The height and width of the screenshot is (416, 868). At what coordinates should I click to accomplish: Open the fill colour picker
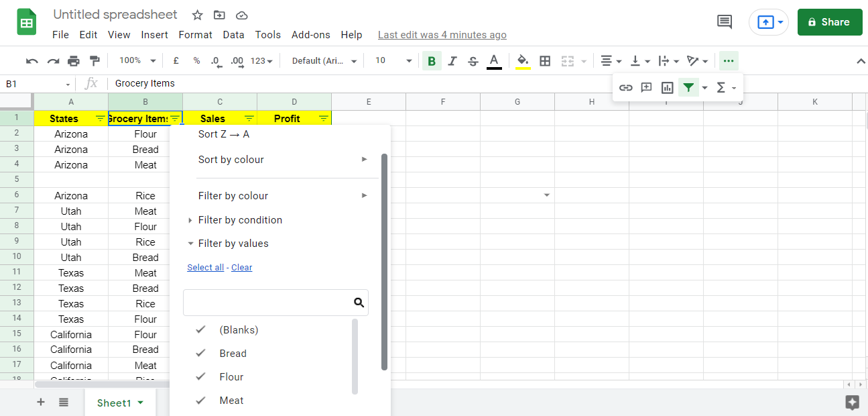(523, 61)
